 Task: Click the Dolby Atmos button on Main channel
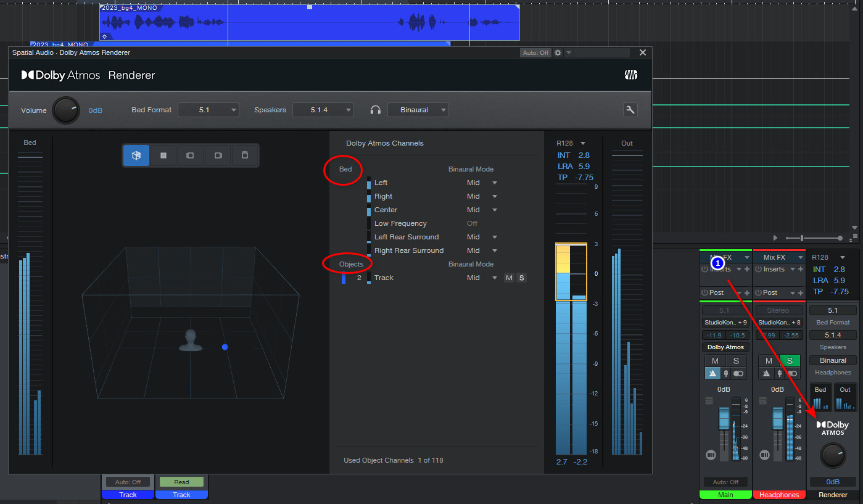(725, 347)
